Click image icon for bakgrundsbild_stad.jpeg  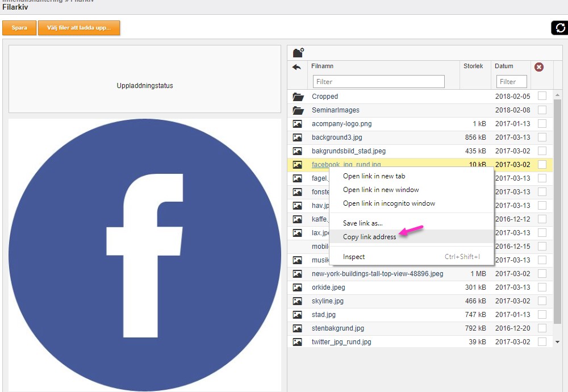[298, 151]
